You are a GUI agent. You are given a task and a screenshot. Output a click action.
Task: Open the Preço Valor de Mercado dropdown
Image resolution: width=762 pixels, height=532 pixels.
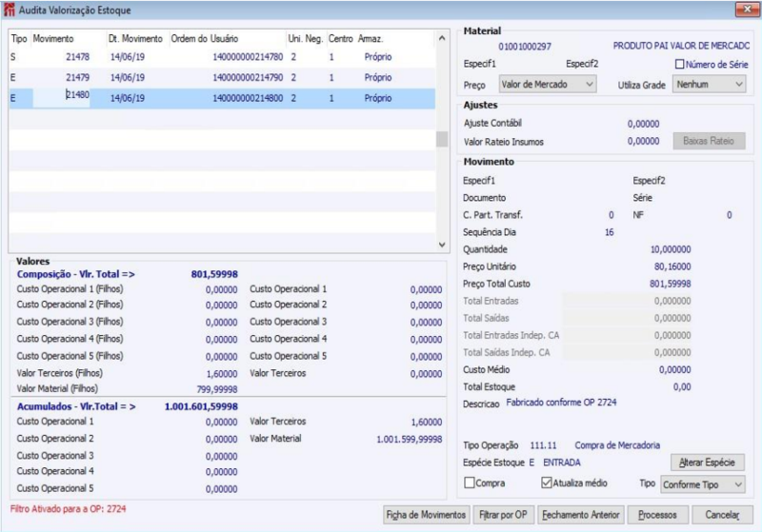click(x=548, y=85)
